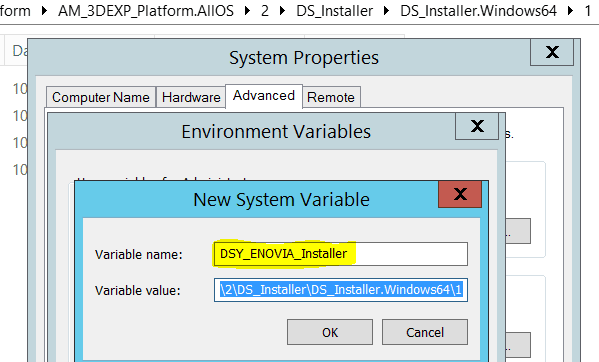Click the '2' folder breadcrumb in path
Image resolution: width=599 pixels, height=362 pixels.
pos(265,11)
